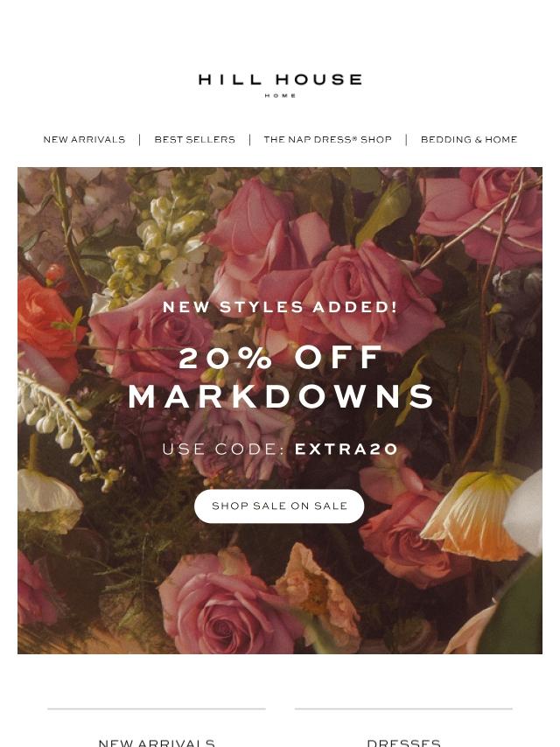The height and width of the screenshot is (747, 560).
Task: Click the Hill House logo
Action: (x=280, y=85)
